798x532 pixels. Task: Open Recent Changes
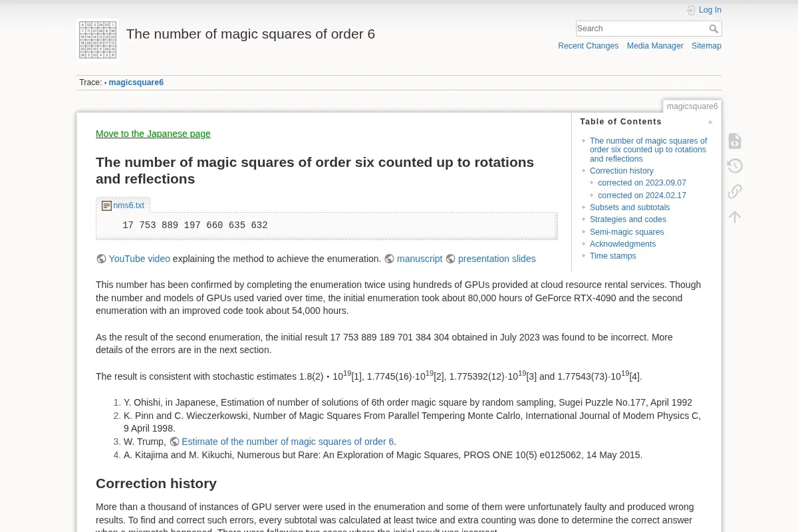pyautogui.click(x=588, y=46)
